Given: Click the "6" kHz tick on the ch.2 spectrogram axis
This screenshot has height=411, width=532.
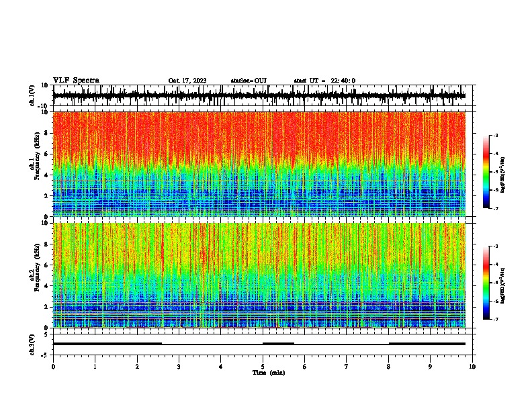Looking at the screenshot, I should [46, 265].
